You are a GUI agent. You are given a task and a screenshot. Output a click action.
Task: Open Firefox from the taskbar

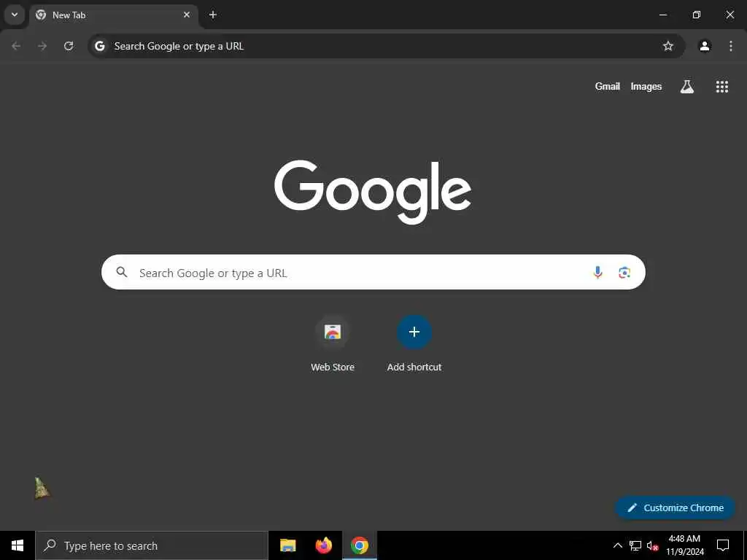[x=323, y=545]
